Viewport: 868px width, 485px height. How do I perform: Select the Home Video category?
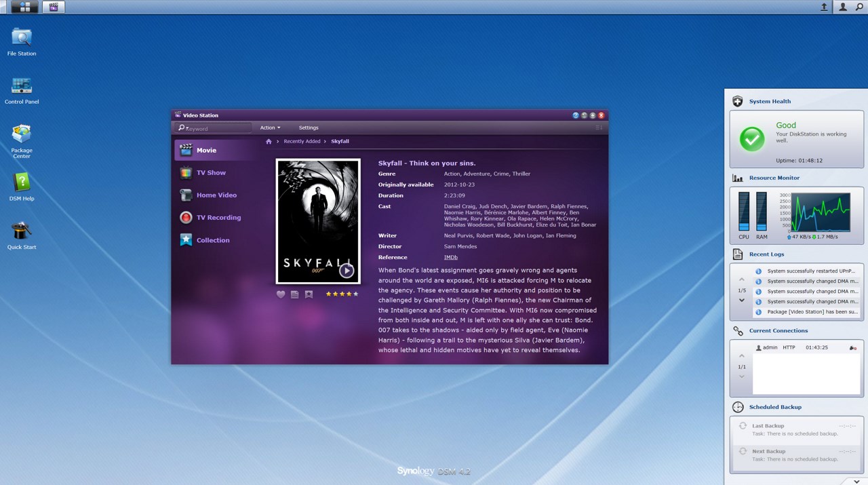(215, 195)
